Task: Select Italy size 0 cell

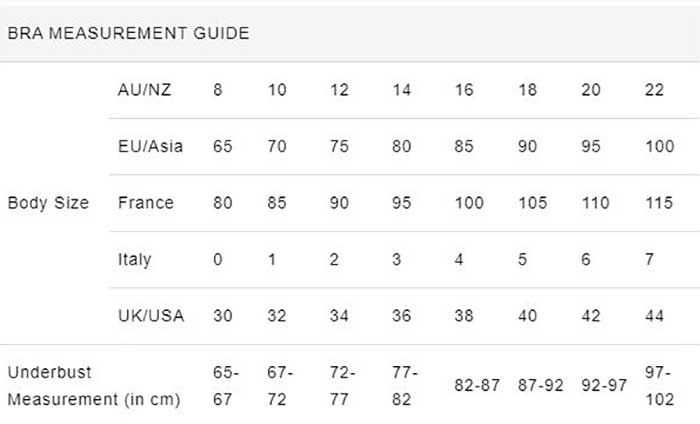Action: click(218, 259)
